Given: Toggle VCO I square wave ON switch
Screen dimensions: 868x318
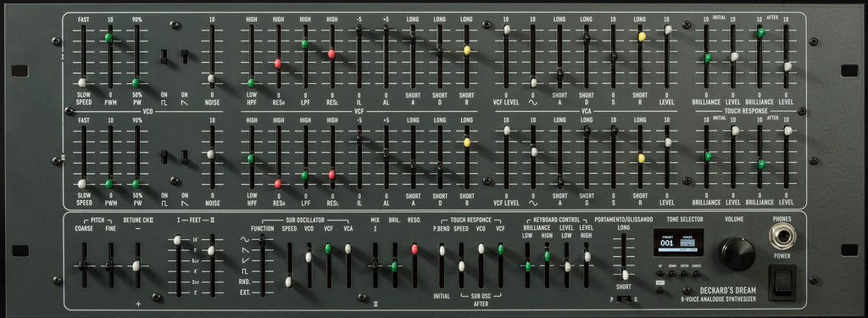Looking at the screenshot, I should [x=164, y=57].
